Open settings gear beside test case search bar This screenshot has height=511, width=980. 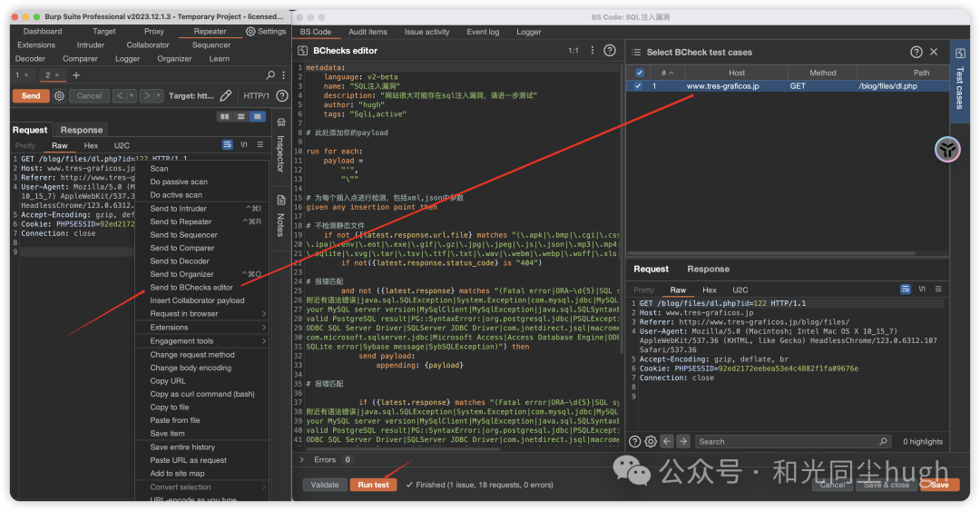651,442
